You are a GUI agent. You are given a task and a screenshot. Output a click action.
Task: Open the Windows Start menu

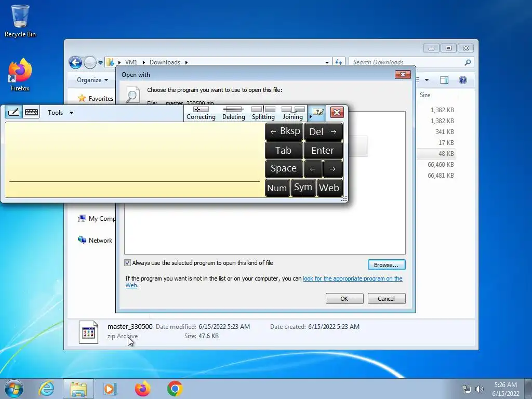[14, 389]
